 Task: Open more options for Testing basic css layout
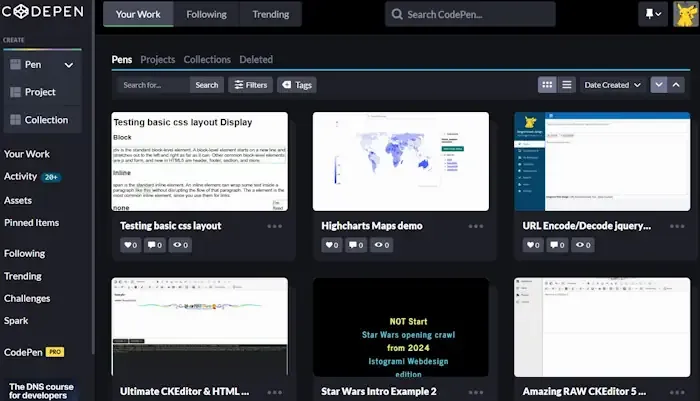(x=275, y=226)
